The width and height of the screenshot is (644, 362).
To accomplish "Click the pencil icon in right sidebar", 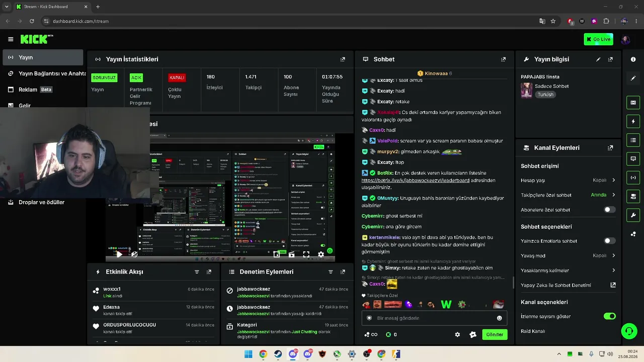I will click(633, 78).
